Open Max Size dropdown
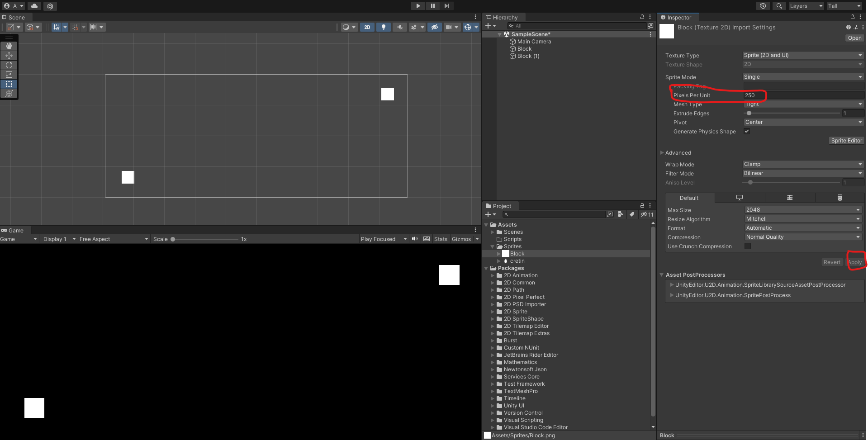Screen dimensions: 868x440 (x=803, y=210)
